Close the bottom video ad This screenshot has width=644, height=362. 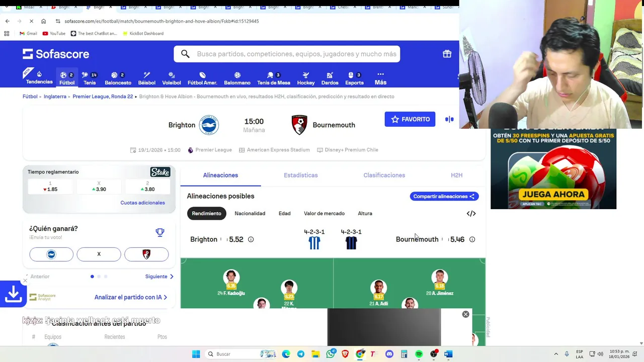[465, 314]
